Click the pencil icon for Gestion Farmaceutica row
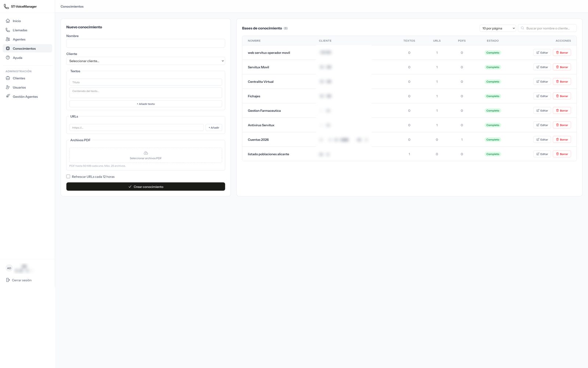This screenshot has width=588, height=368. 538,110
